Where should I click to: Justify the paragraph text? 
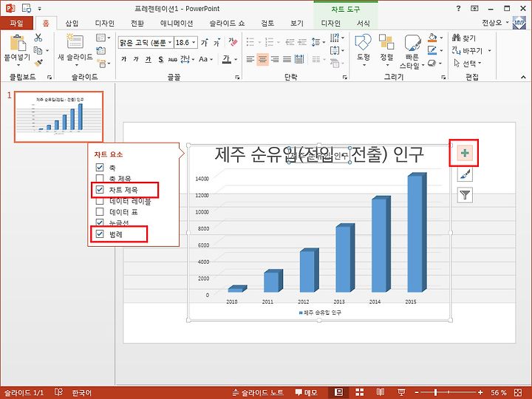[287, 59]
